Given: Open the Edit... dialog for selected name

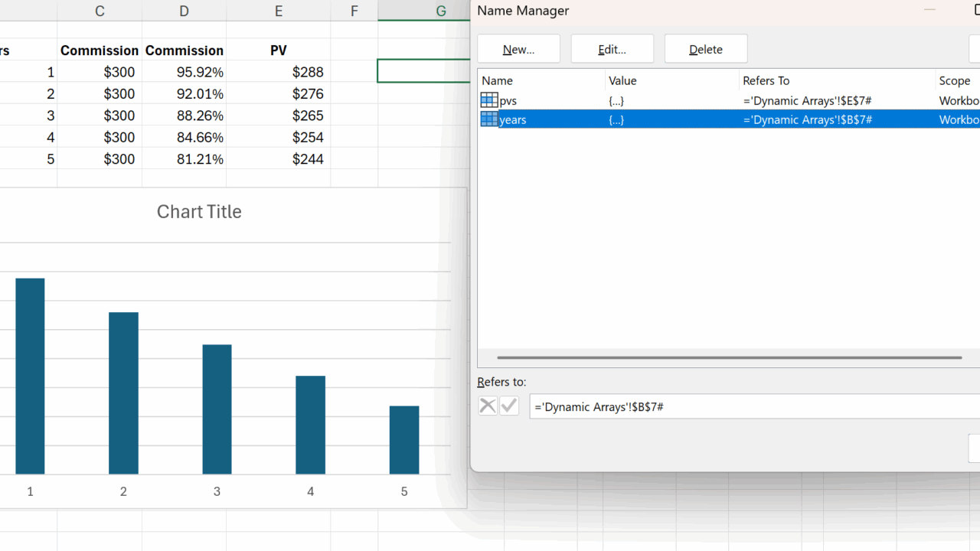Looking at the screenshot, I should [x=612, y=49].
